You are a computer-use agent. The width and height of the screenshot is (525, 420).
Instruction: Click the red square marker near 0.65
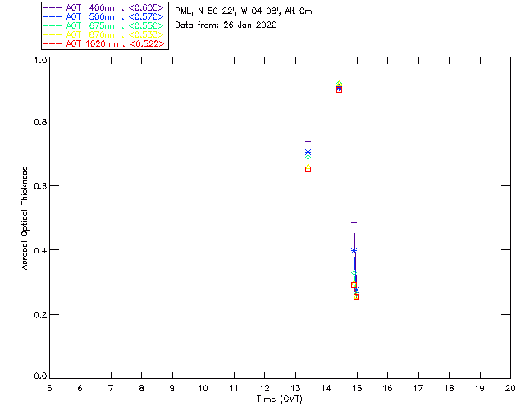tap(308, 170)
